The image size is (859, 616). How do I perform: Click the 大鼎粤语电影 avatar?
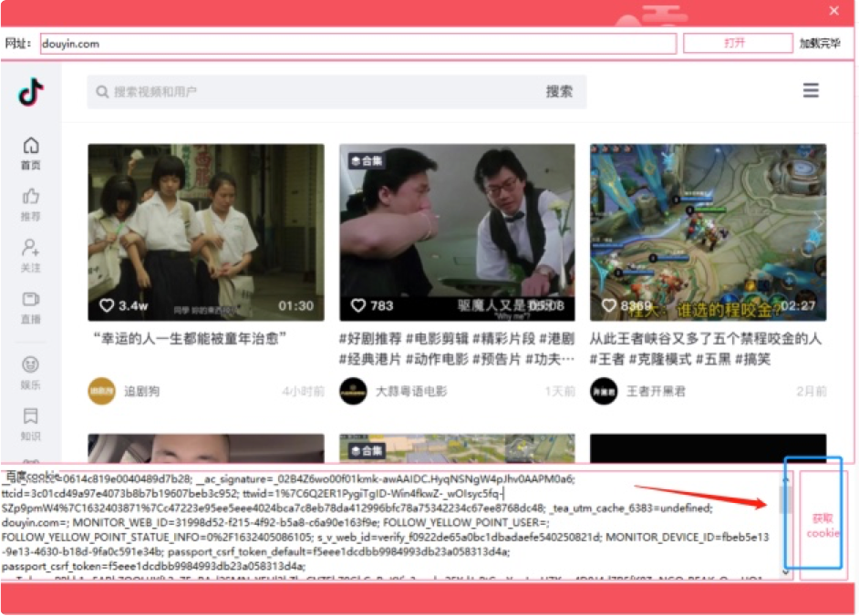click(x=353, y=391)
